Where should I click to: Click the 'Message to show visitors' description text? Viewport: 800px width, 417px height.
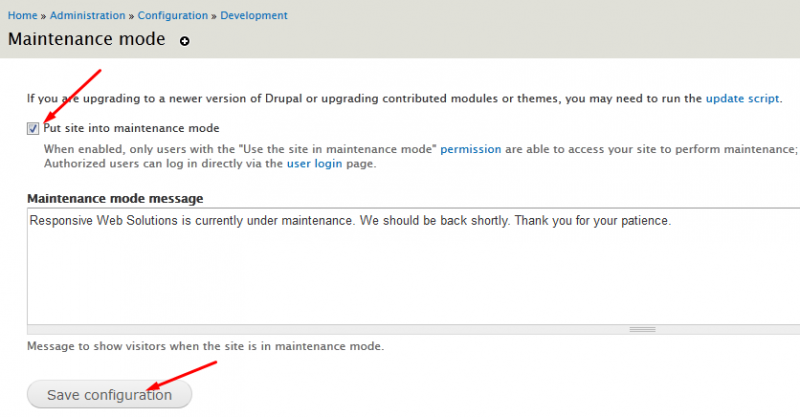coord(206,346)
